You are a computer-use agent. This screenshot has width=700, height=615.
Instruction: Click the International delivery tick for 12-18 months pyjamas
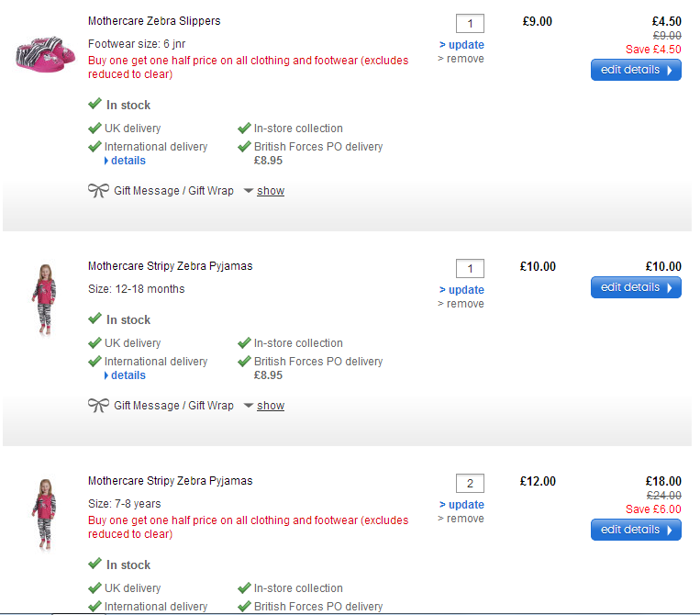coord(94,362)
